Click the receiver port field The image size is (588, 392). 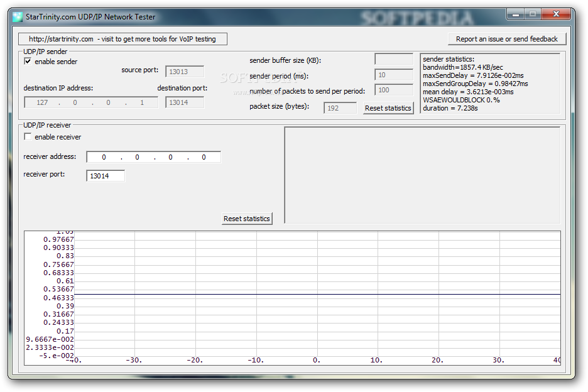click(x=106, y=176)
